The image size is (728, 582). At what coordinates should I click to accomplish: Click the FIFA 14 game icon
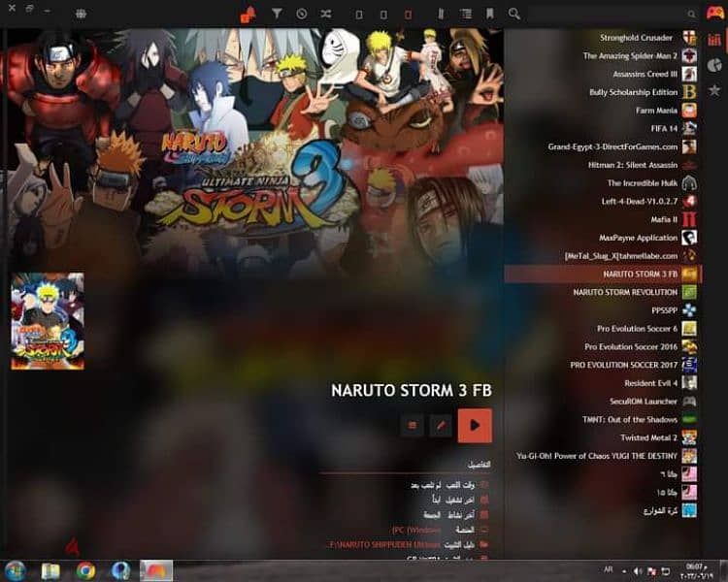click(x=689, y=129)
